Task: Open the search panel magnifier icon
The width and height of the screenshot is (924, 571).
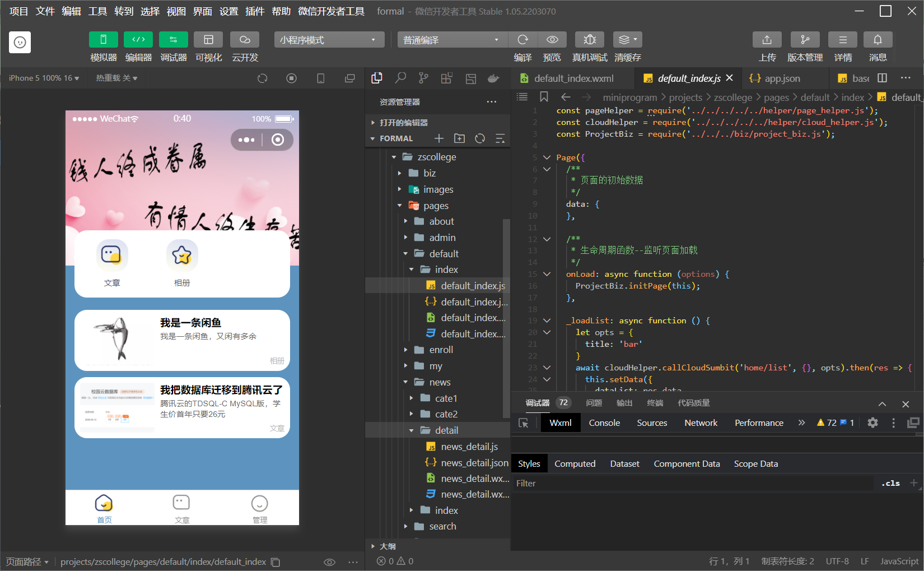Action: tap(400, 78)
